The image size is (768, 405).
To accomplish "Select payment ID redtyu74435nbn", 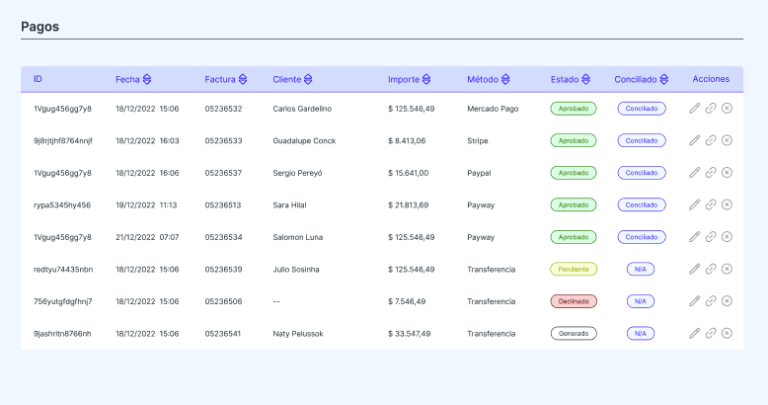I will point(63,269).
